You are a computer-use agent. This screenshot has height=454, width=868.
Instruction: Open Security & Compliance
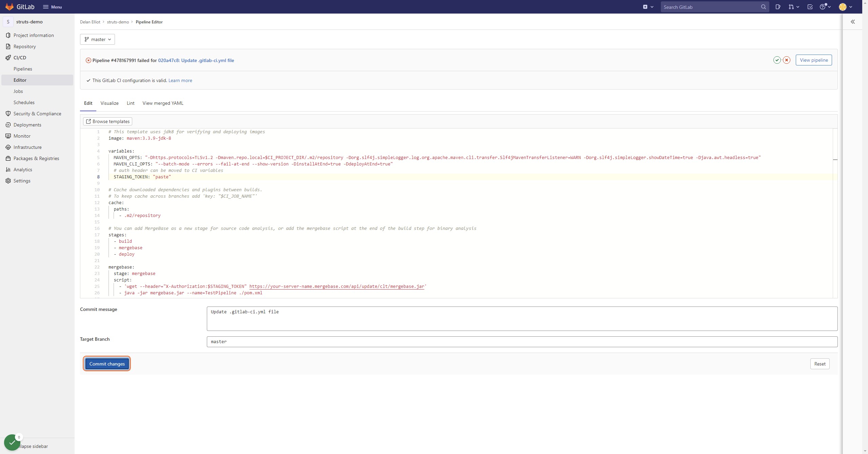(37, 114)
